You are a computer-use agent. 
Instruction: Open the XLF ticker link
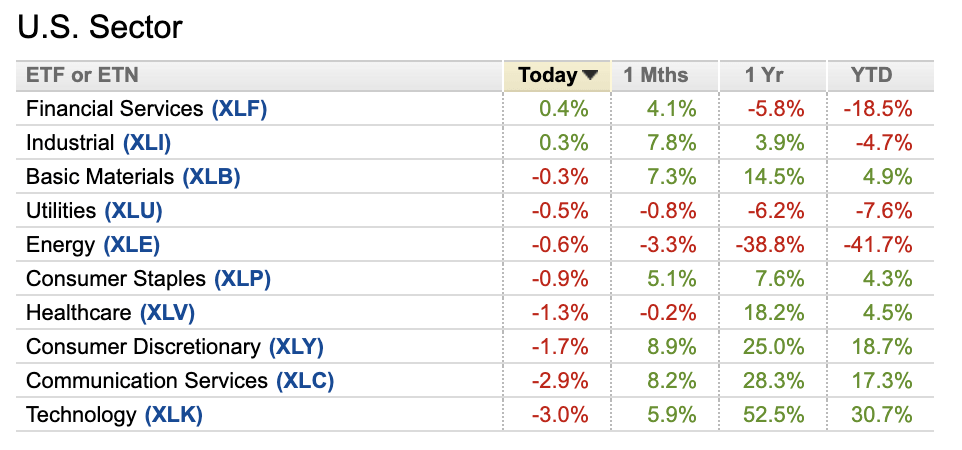[239, 109]
